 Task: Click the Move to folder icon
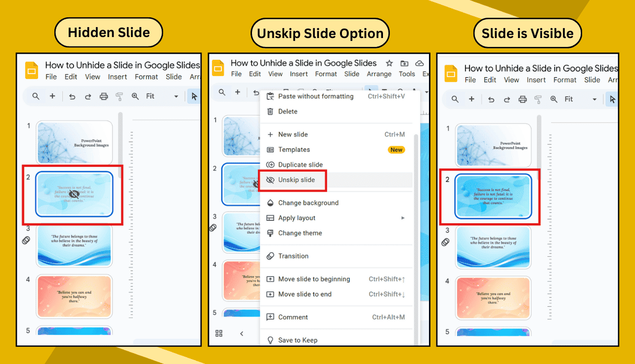tap(404, 63)
